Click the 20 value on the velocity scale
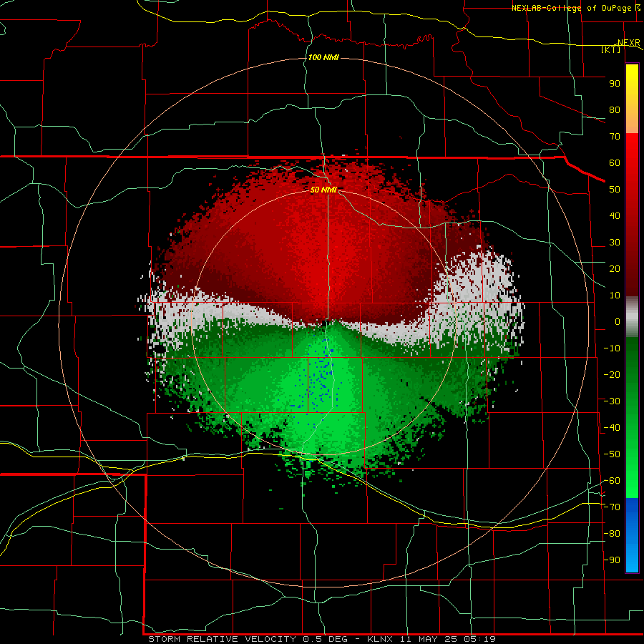The width and height of the screenshot is (644, 644). click(x=615, y=268)
